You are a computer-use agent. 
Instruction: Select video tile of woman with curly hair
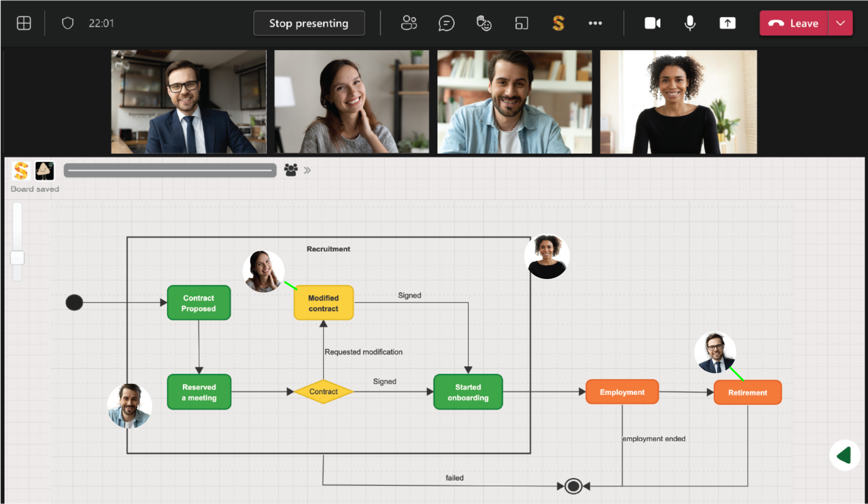(678, 102)
